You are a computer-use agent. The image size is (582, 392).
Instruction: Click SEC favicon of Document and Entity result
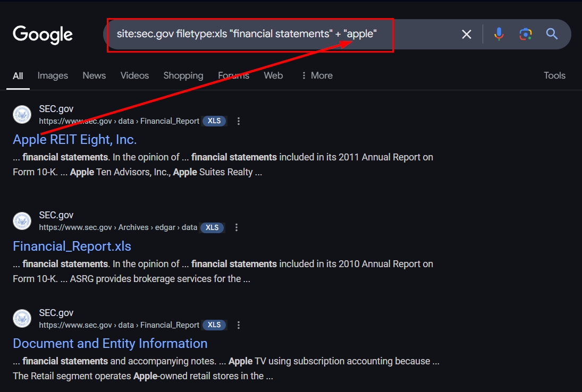click(22, 319)
